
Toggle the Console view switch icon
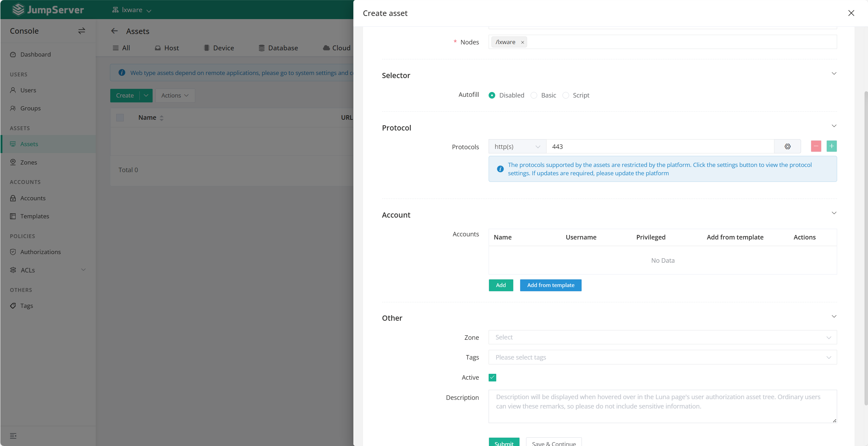click(81, 31)
